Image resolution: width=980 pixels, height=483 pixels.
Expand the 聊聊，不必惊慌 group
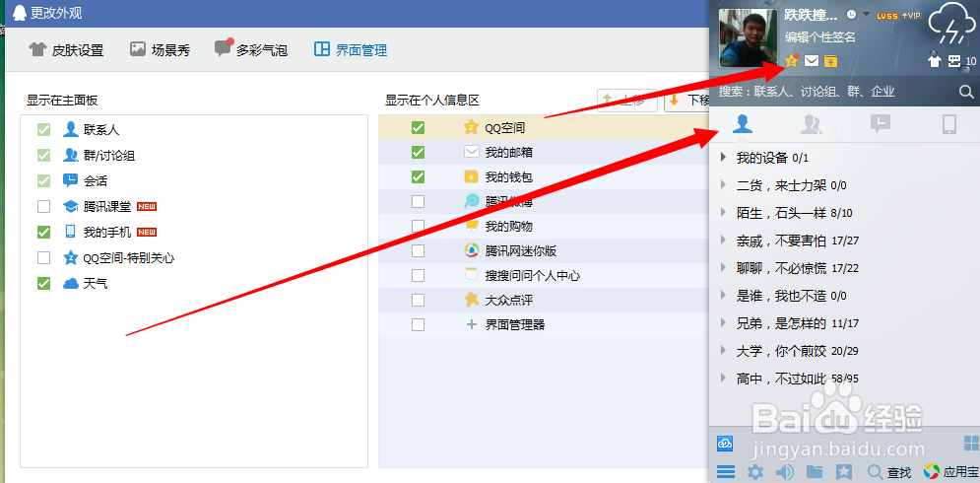tap(724, 267)
